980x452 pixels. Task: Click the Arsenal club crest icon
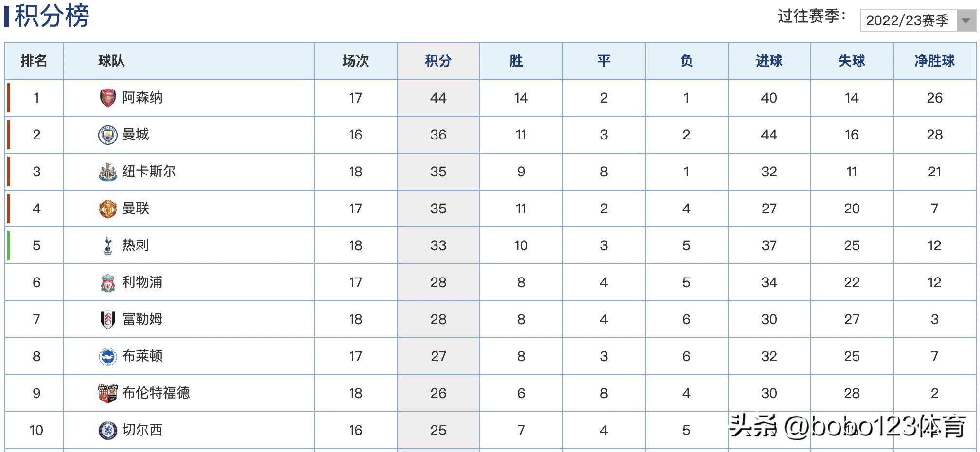point(108,98)
